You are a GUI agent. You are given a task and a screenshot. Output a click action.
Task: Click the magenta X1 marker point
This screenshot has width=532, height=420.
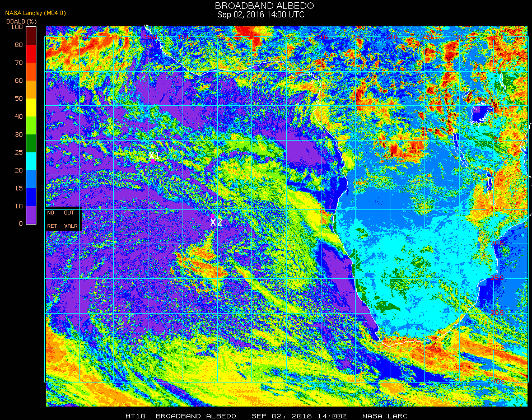[152, 161]
